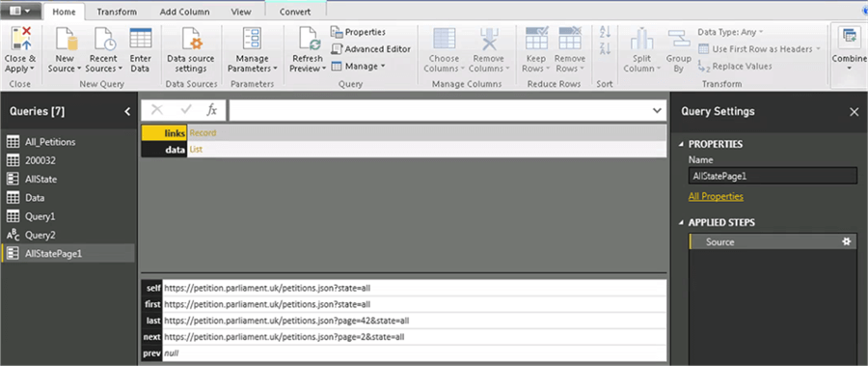
Task: Click the Manage Parameters icon
Action: point(253,39)
